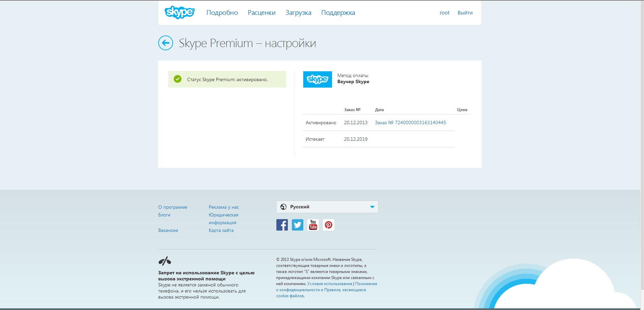The height and width of the screenshot is (310, 644).
Task: Go back using the circled arrow icon
Action: 166,43
